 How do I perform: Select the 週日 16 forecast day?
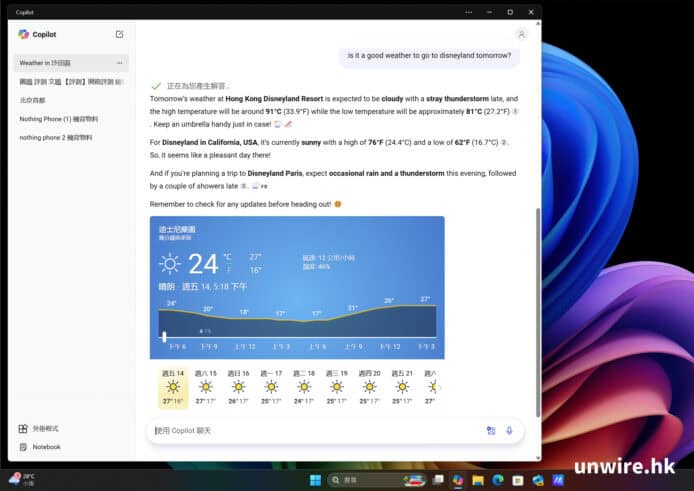pyautogui.click(x=238, y=387)
